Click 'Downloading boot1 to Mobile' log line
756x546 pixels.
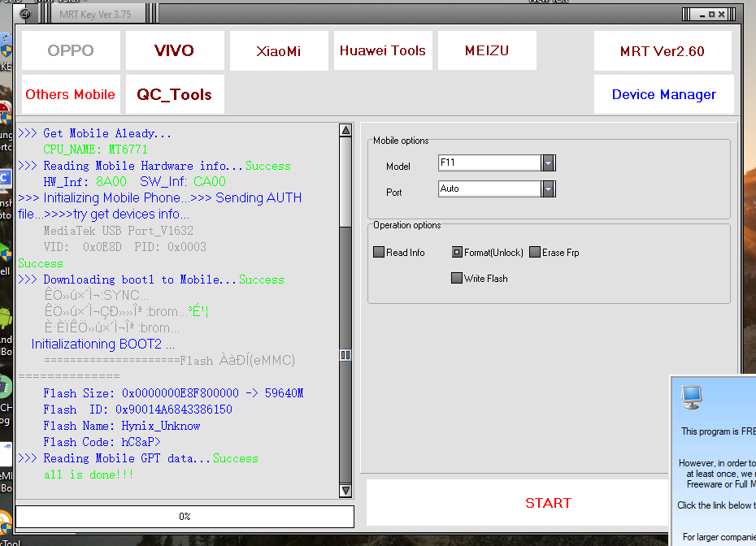pyautogui.click(x=151, y=279)
